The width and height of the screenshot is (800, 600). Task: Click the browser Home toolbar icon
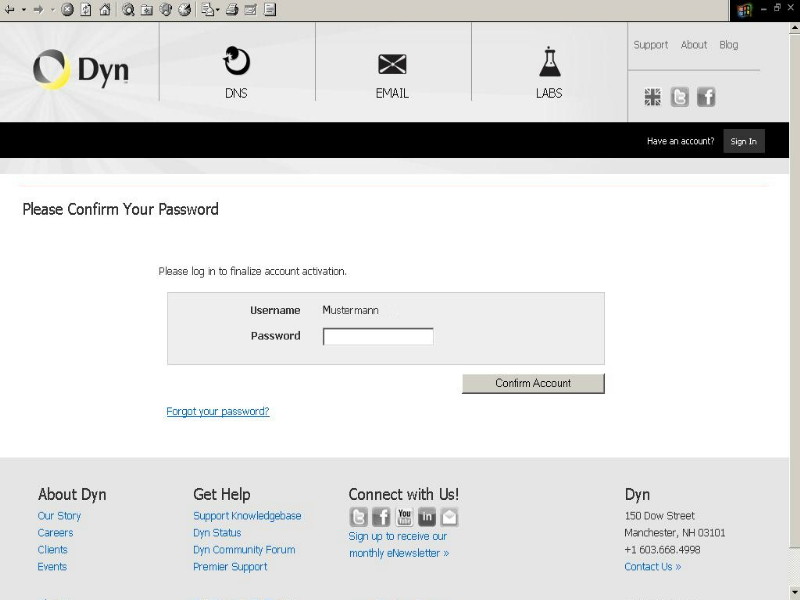104,10
